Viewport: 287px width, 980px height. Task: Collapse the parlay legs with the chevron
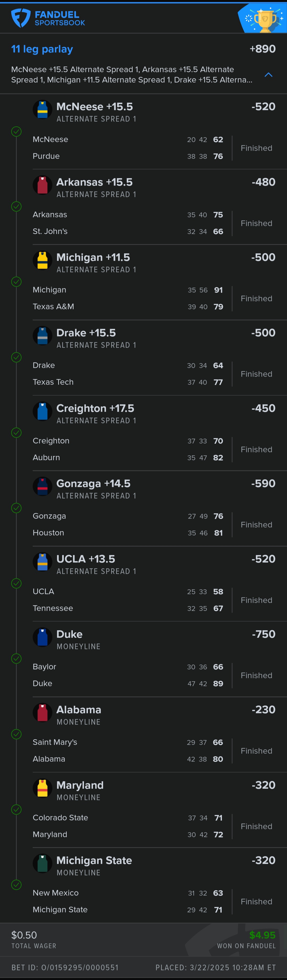(x=268, y=75)
